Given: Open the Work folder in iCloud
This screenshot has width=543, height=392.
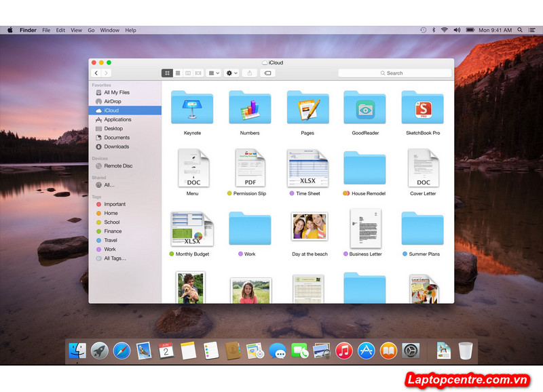Looking at the screenshot, I should point(250,229).
